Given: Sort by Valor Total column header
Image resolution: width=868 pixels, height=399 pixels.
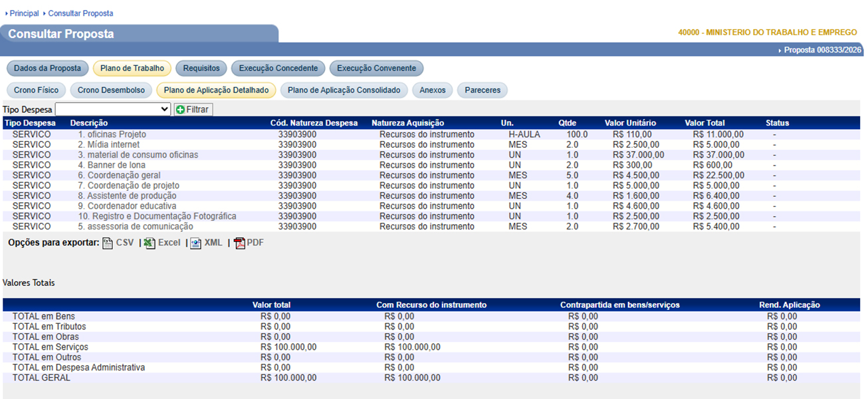Looking at the screenshot, I should 705,123.
